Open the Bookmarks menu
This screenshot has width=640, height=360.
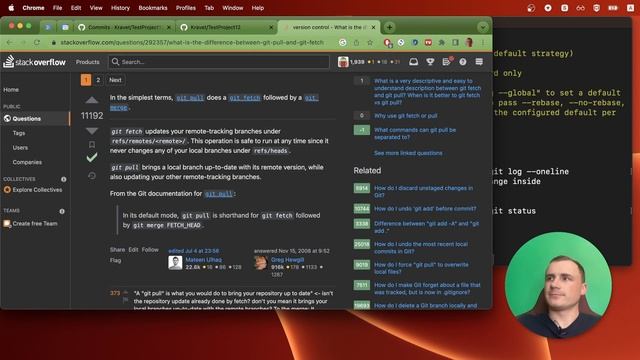pyautogui.click(x=153, y=8)
